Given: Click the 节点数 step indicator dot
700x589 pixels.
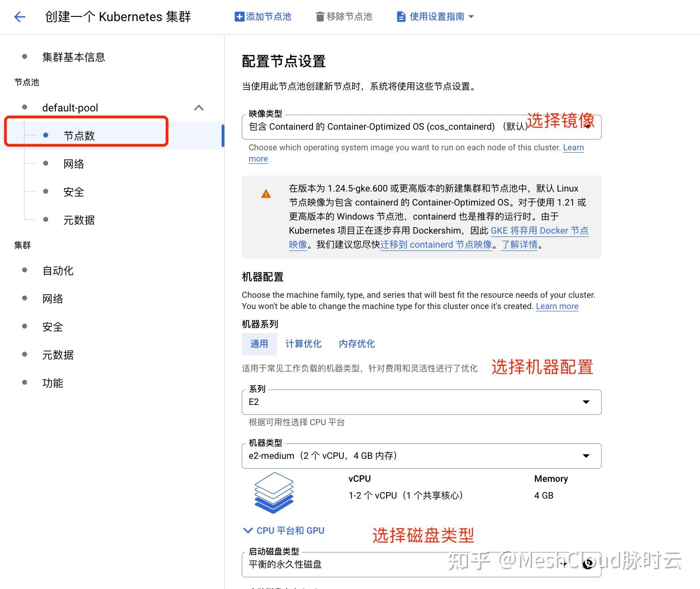Looking at the screenshot, I should coord(45,135).
